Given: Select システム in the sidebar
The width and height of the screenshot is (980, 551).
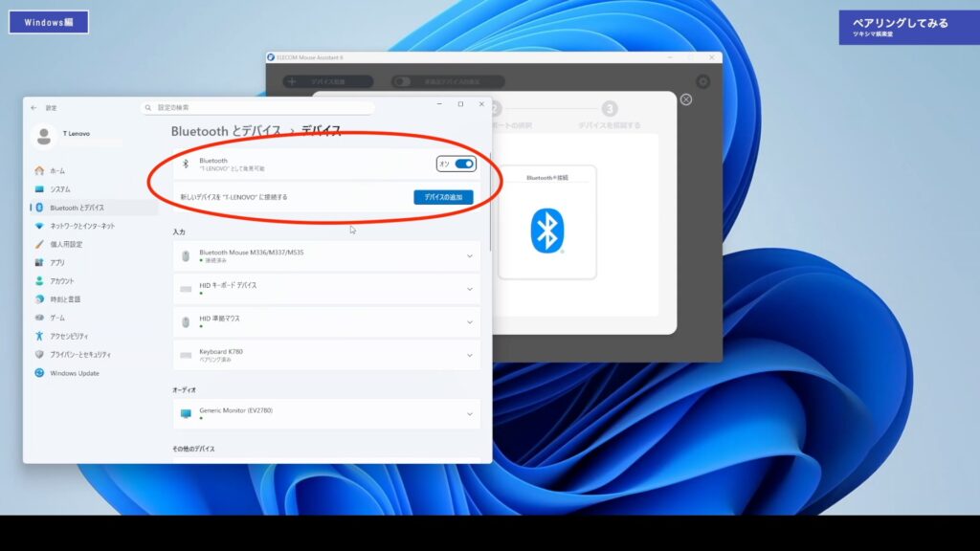Looking at the screenshot, I should point(59,189).
